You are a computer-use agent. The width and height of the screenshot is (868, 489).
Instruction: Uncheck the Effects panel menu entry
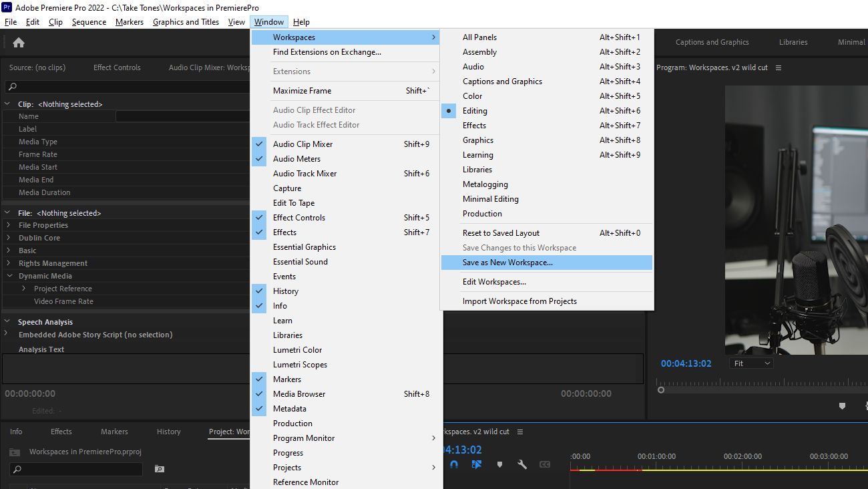(x=346, y=232)
